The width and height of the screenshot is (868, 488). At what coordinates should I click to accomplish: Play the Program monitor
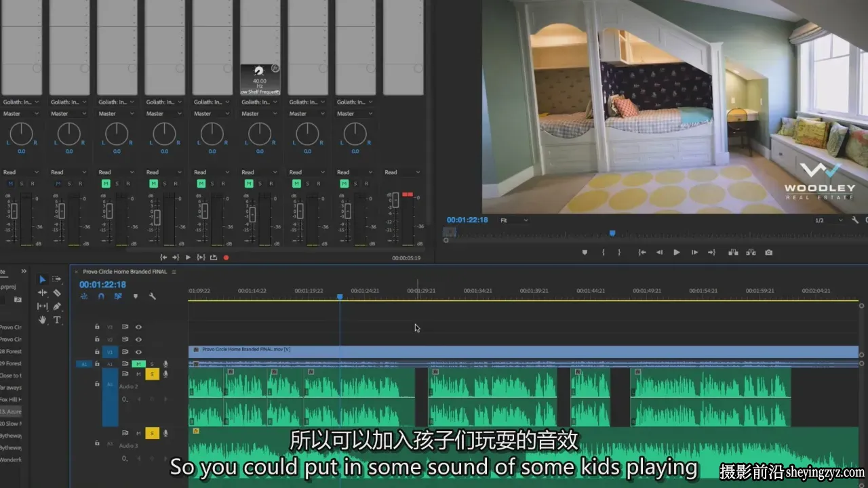pyautogui.click(x=676, y=252)
